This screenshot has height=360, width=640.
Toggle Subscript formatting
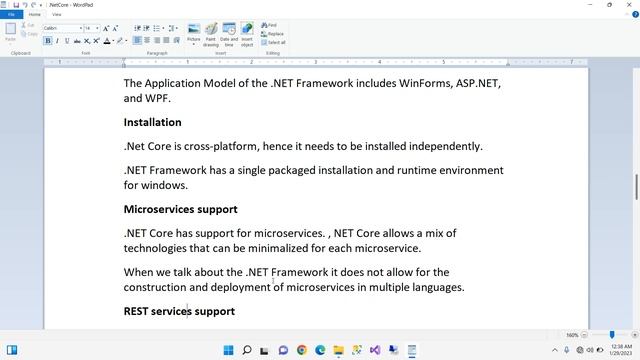tap(87, 41)
